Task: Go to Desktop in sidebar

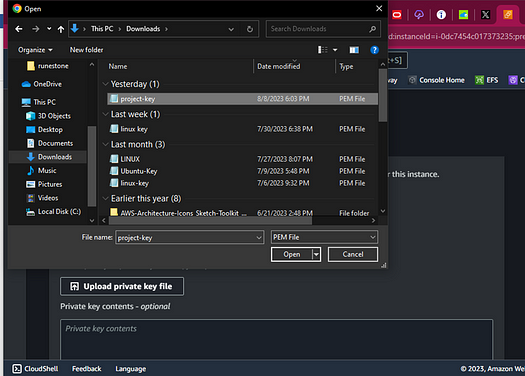Action: 45,130
